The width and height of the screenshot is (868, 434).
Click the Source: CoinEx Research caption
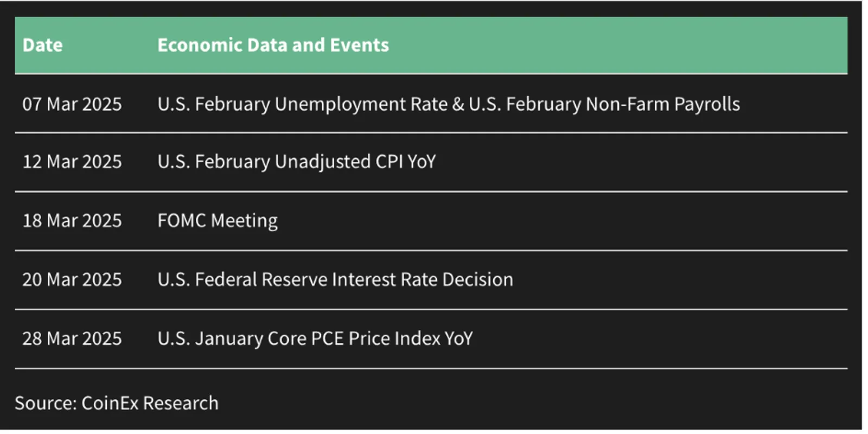(x=117, y=403)
